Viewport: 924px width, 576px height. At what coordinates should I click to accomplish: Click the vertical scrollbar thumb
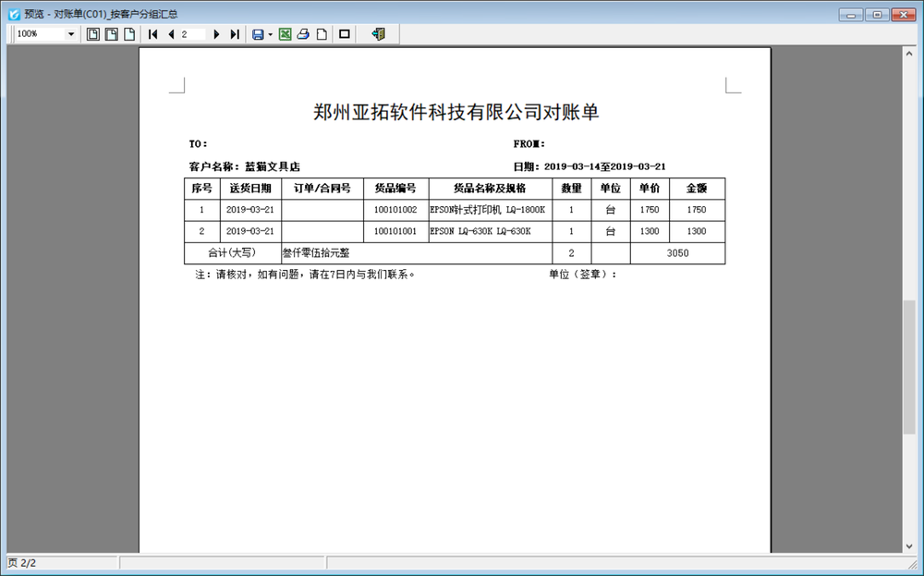(908, 365)
